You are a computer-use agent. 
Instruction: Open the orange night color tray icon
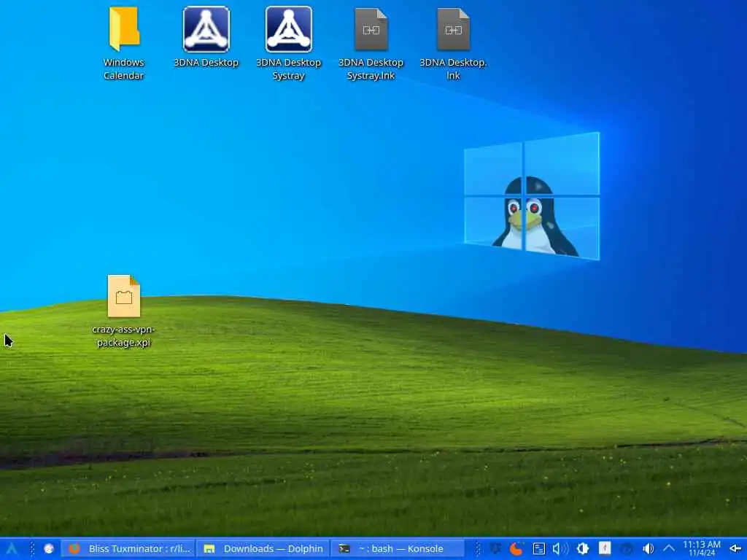coord(516,549)
